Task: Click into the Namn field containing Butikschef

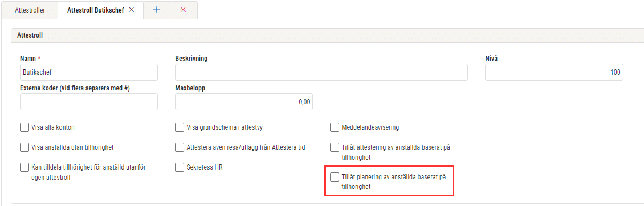Action: coord(89,72)
